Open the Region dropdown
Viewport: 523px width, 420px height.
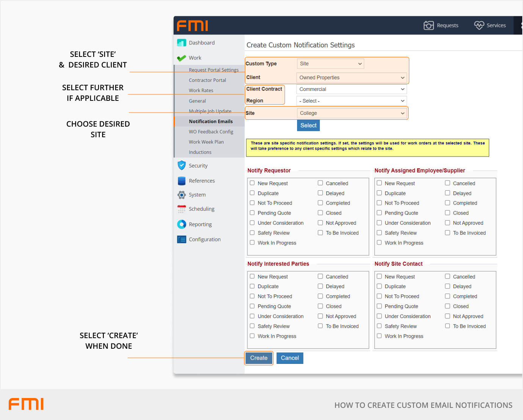click(x=351, y=101)
